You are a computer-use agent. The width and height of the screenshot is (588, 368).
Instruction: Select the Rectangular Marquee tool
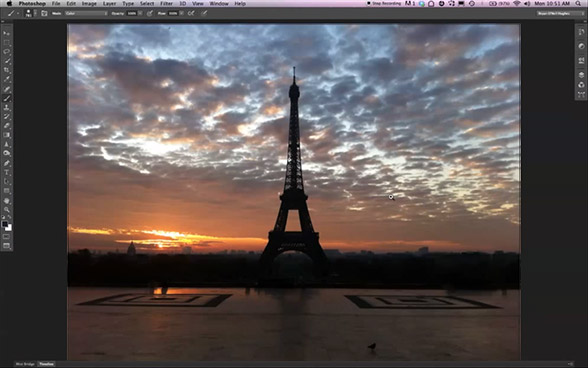(x=7, y=42)
